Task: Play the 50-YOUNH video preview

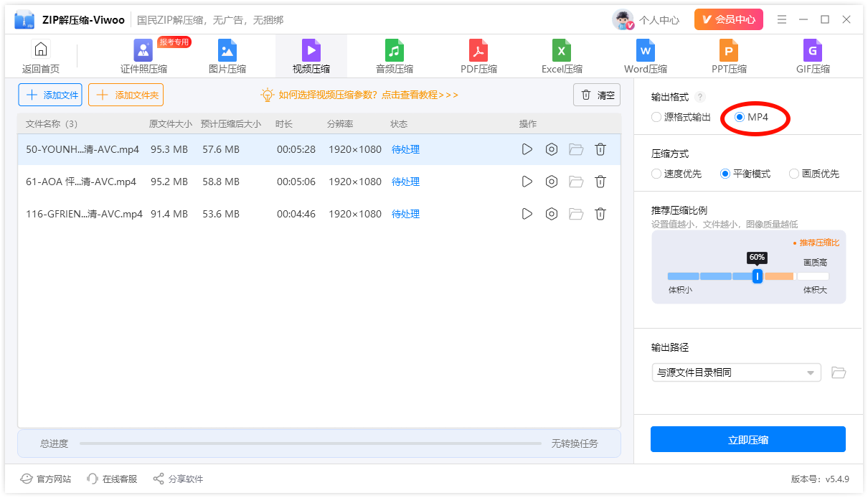Action: click(x=527, y=149)
